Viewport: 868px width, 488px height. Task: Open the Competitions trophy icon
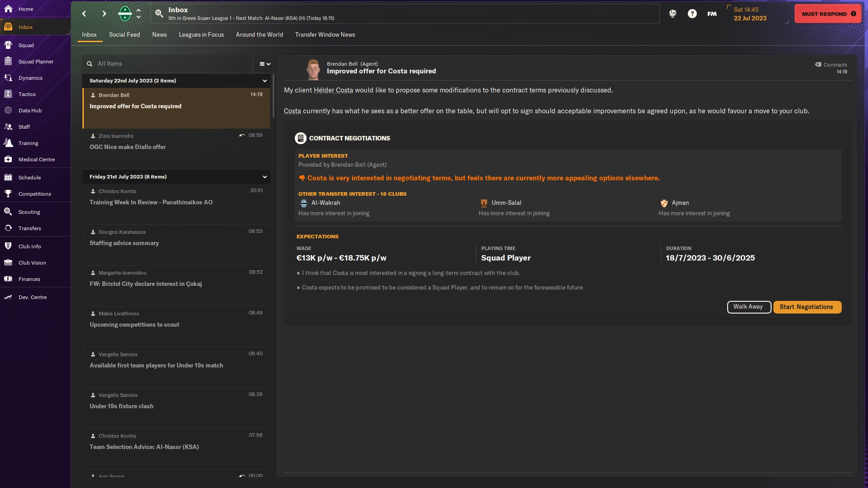click(x=8, y=193)
